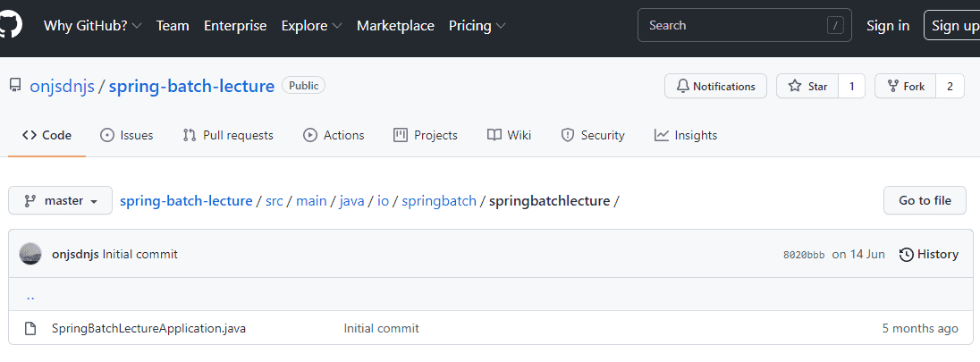This screenshot has width=980, height=362.
Task: Open the Issues tab
Action: pyautogui.click(x=126, y=135)
